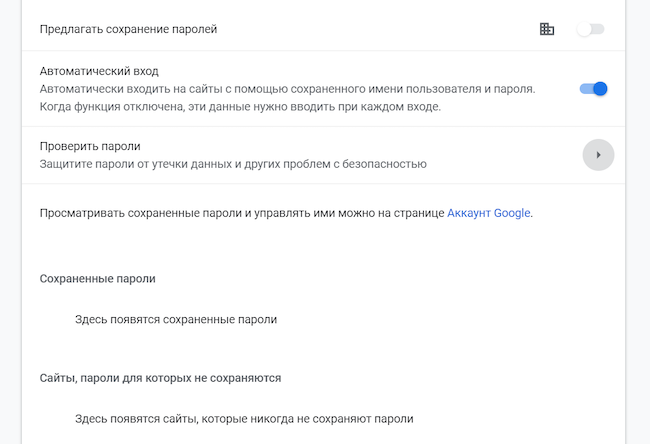Click the 'Автоматический вход' title

coord(99,71)
